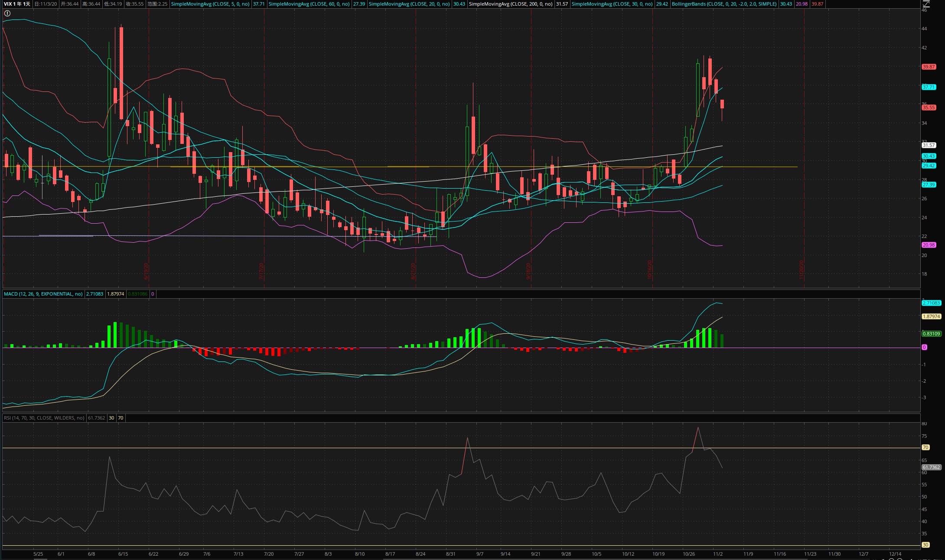The width and height of the screenshot is (945, 560).
Task: Click the 27.39 price bubble on axis
Action: pyautogui.click(x=929, y=185)
